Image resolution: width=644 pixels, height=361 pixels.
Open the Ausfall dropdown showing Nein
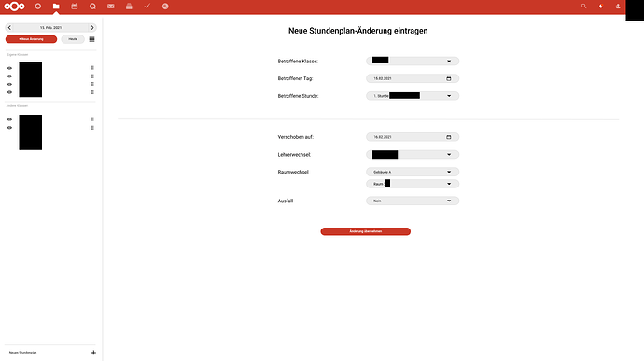coord(413,201)
